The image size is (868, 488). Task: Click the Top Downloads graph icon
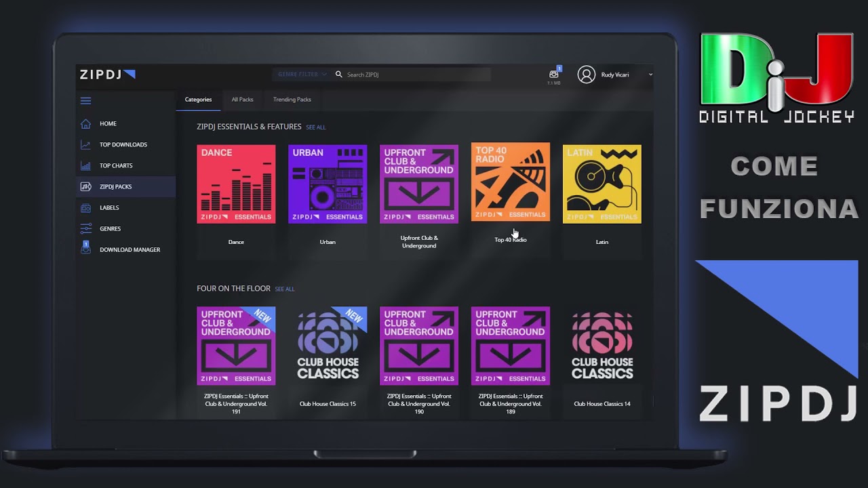pyautogui.click(x=85, y=144)
